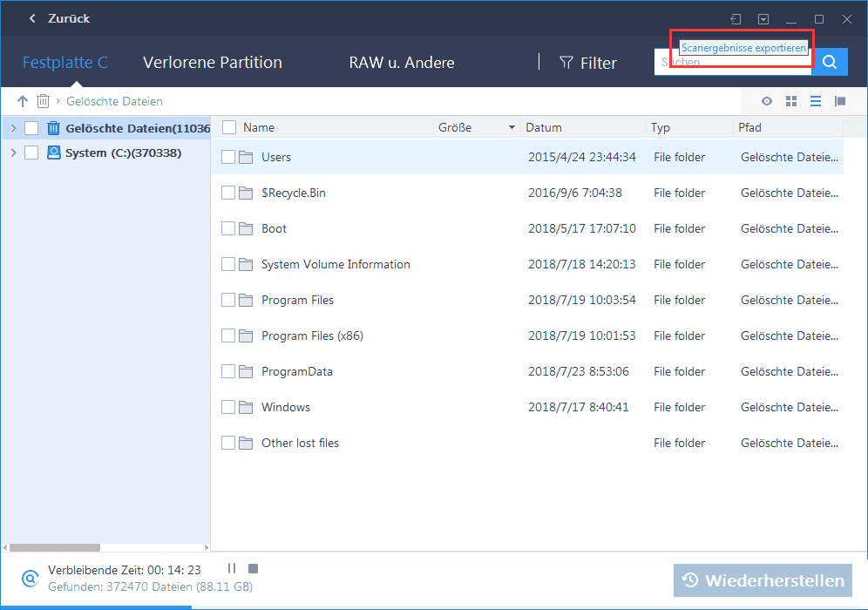Tick the checkbox next to Windows folder
This screenshot has width=868, height=610.
[x=228, y=407]
